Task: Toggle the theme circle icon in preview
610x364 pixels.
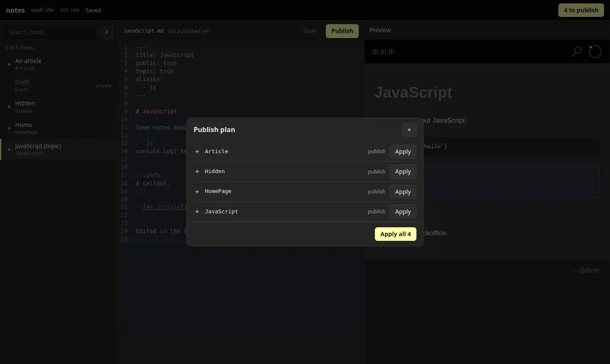Action: (595, 52)
